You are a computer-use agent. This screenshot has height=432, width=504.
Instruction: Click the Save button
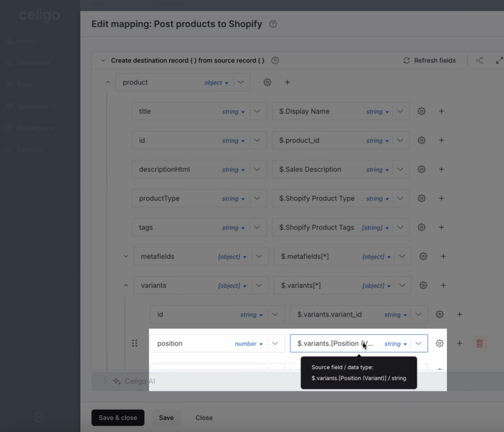[166, 418]
